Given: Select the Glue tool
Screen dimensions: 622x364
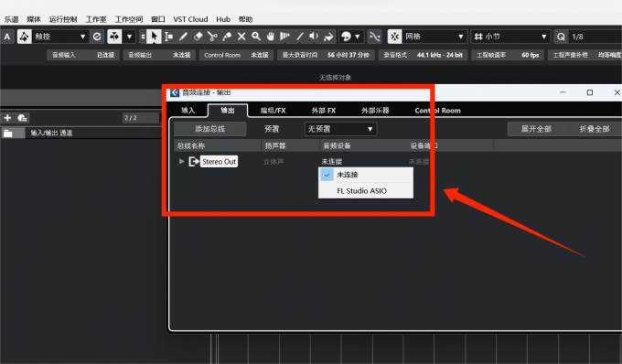Looking at the screenshot, I should tap(227, 37).
